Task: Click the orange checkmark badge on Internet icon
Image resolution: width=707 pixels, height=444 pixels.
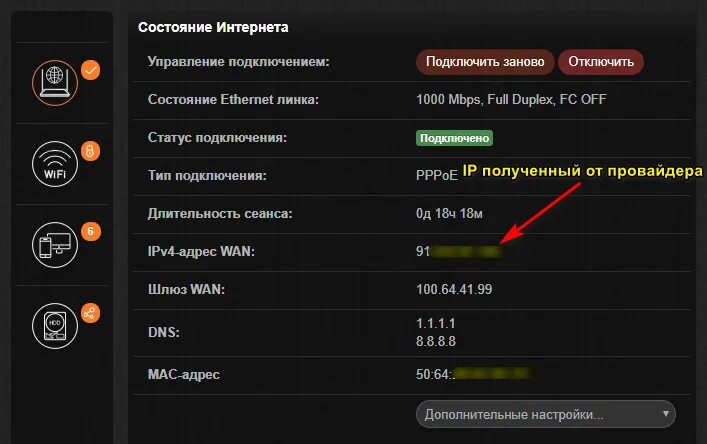Action: [x=91, y=70]
